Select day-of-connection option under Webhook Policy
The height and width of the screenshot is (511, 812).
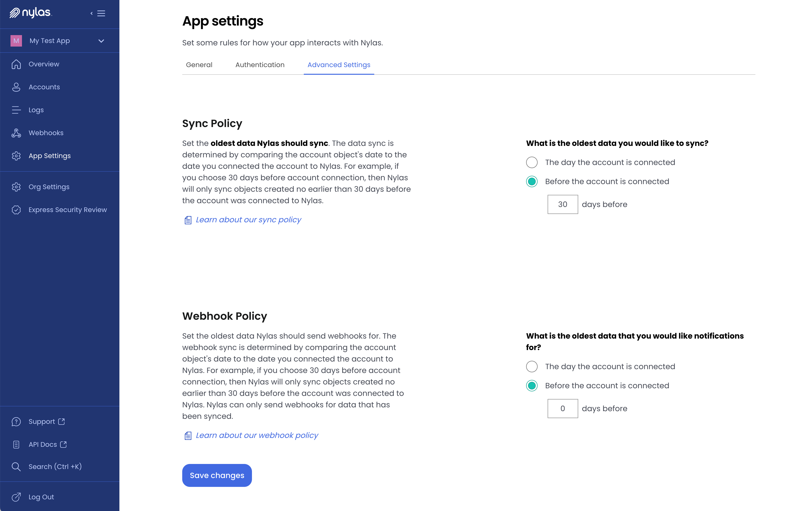(532, 366)
